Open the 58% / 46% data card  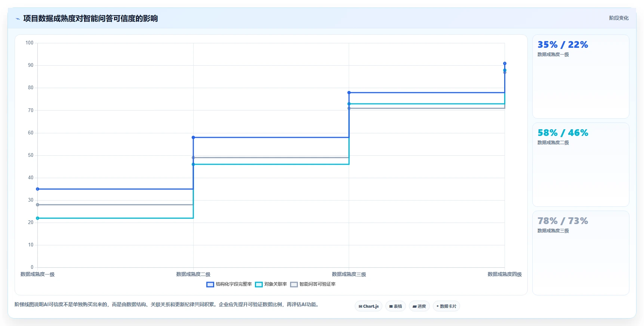(x=580, y=165)
